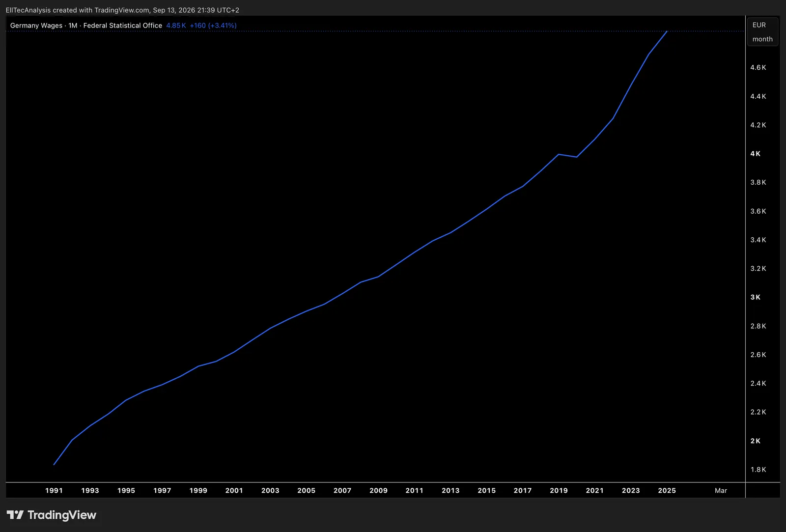Click the TradingView wordmark text
The width and height of the screenshot is (786, 532).
62,515
